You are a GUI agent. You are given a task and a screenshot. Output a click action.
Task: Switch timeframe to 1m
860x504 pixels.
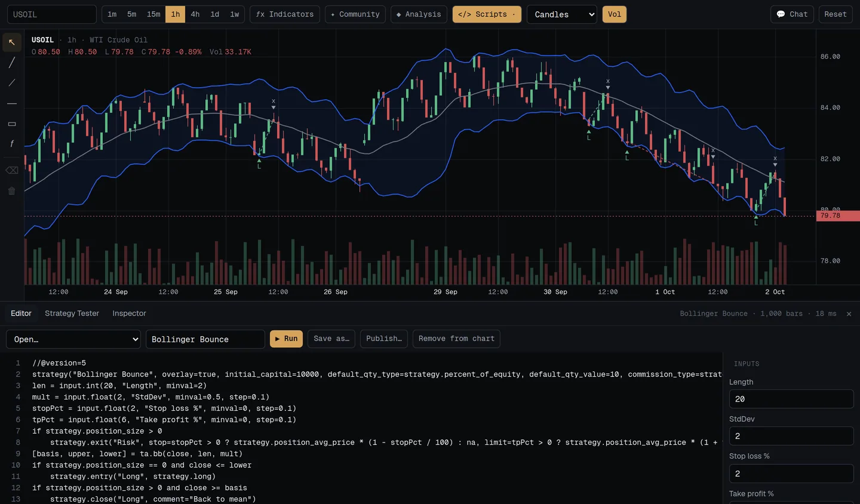coord(112,14)
